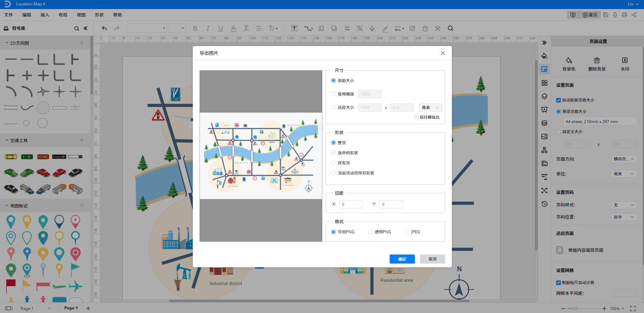Click the delete background trash icon
644x313 pixels.
(597, 61)
